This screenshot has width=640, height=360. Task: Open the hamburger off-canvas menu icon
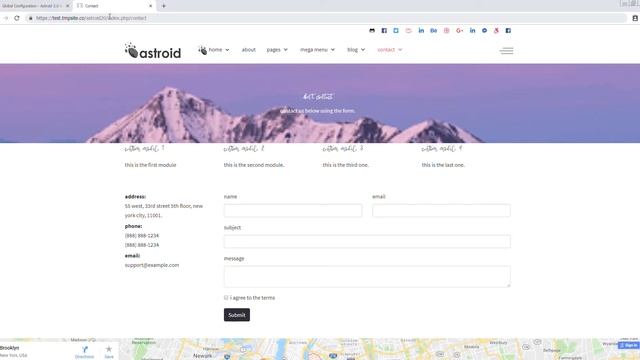pos(507,51)
